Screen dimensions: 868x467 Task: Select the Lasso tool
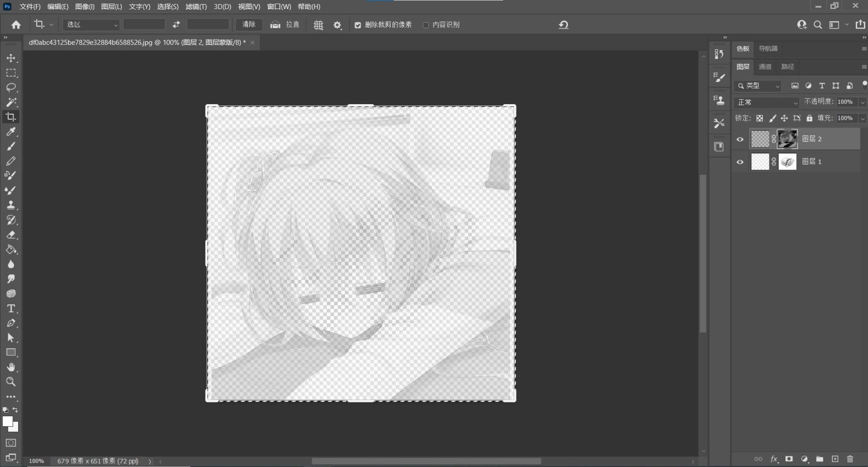pyautogui.click(x=11, y=88)
